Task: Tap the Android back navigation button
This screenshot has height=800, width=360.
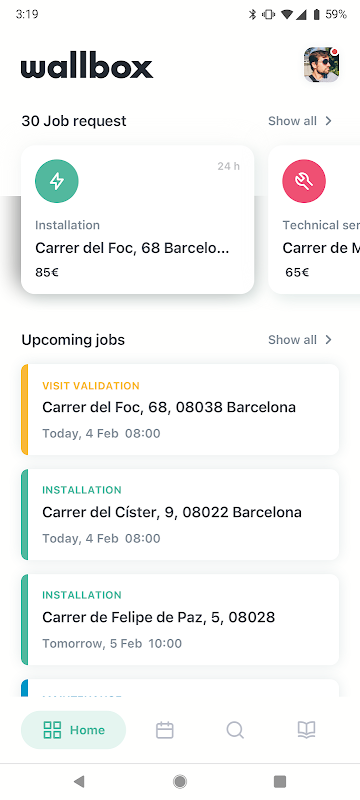Action: pyautogui.click(x=79, y=781)
